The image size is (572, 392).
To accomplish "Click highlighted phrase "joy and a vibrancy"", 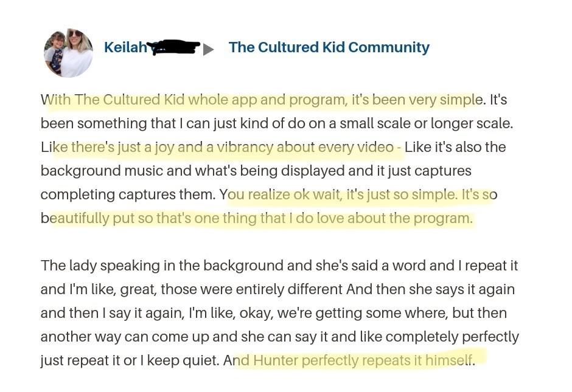I will pyautogui.click(x=212, y=147).
